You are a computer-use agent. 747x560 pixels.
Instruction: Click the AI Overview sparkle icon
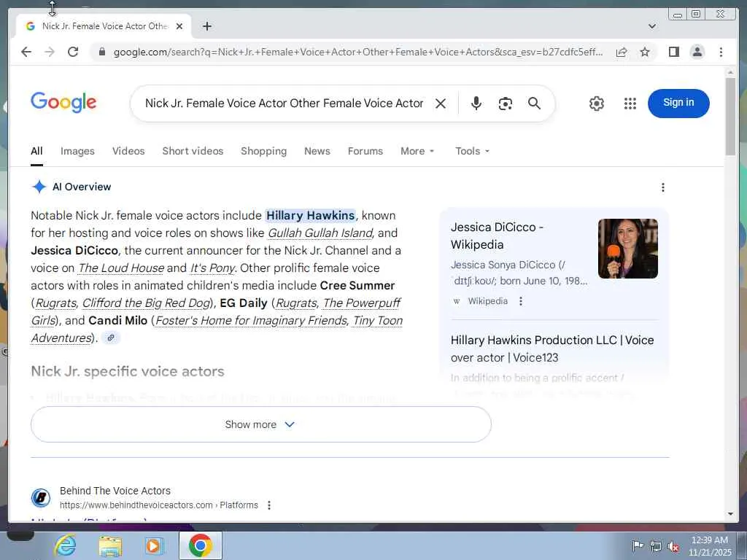click(39, 187)
